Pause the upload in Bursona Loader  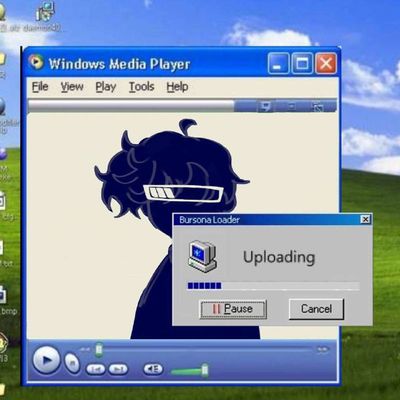[233, 309]
